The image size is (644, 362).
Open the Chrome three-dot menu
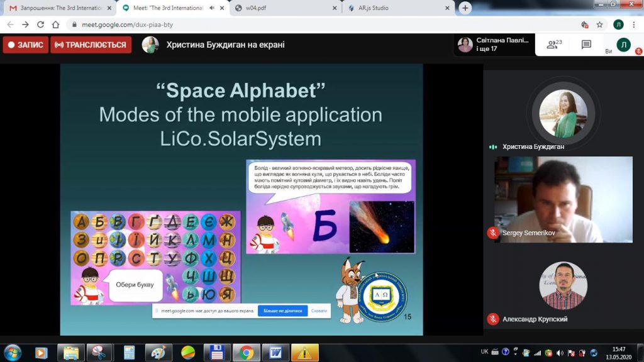pyautogui.click(x=635, y=25)
